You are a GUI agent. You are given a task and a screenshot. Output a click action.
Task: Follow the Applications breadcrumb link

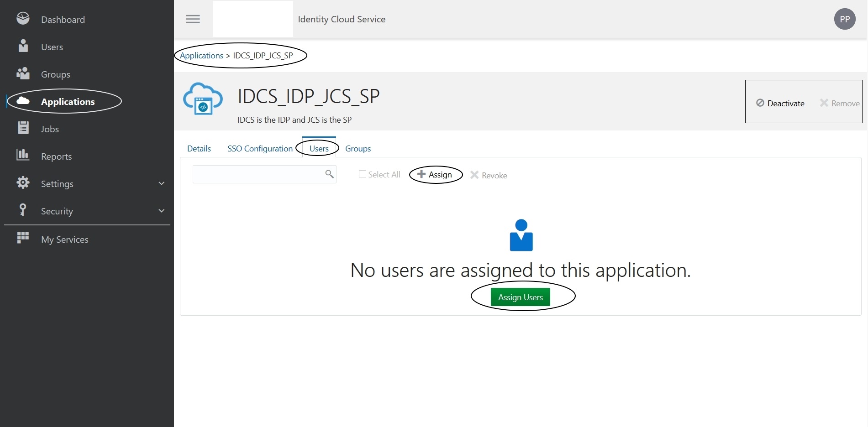(x=201, y=55)
